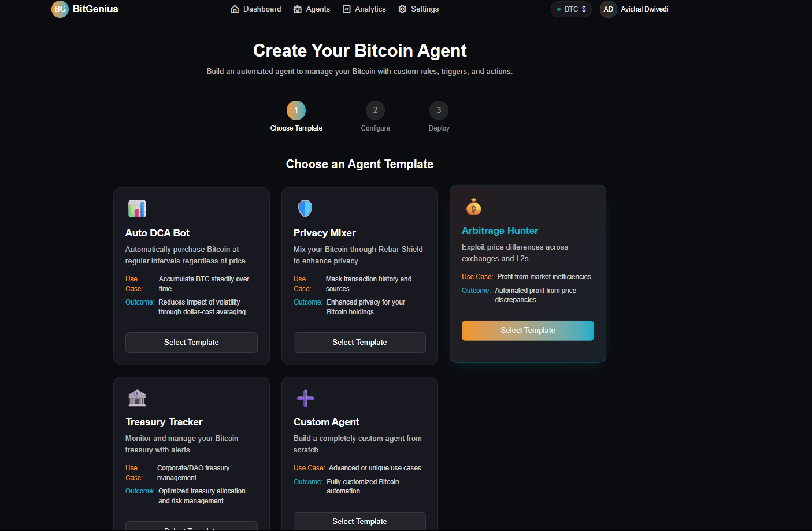The image size is (812, 531).
Task: Open the Agents navigation item
Action: (312, 9)
